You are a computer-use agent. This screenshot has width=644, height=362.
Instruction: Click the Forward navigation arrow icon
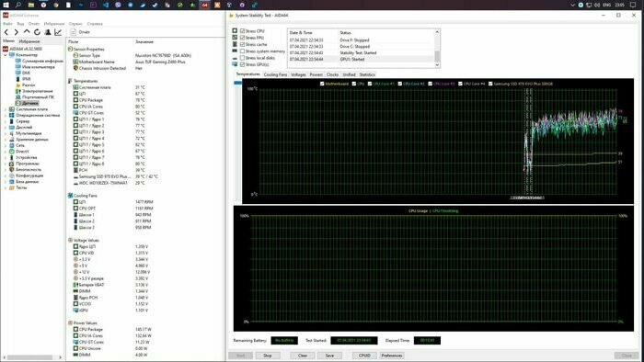tap(16, 32)
